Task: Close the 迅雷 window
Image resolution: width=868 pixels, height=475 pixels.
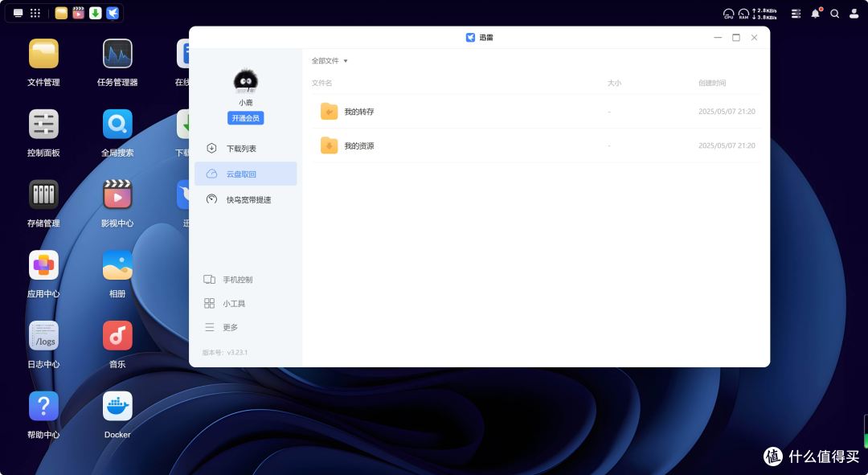Action: tap(754, 38)
